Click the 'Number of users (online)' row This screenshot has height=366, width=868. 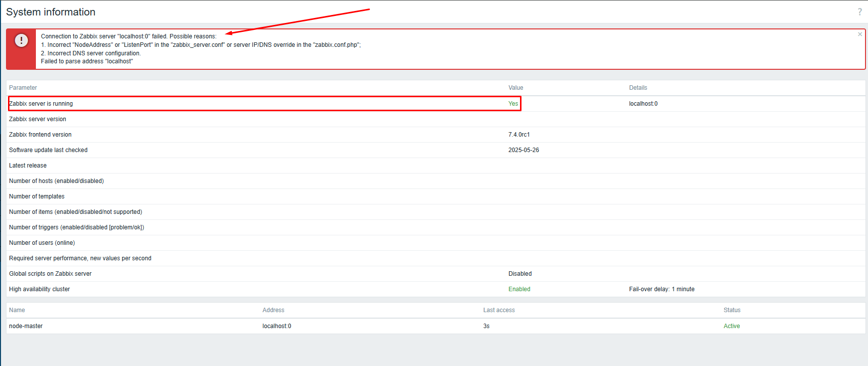(436, 243)
